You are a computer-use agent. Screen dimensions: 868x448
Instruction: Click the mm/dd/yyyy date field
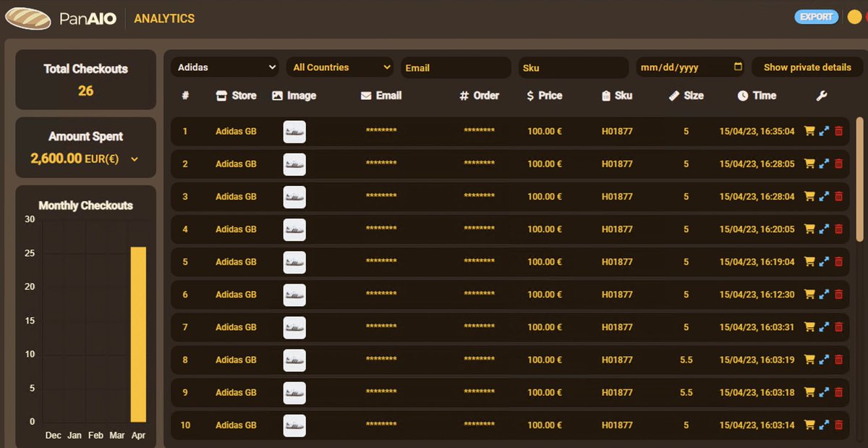click(x=690, y=67)
